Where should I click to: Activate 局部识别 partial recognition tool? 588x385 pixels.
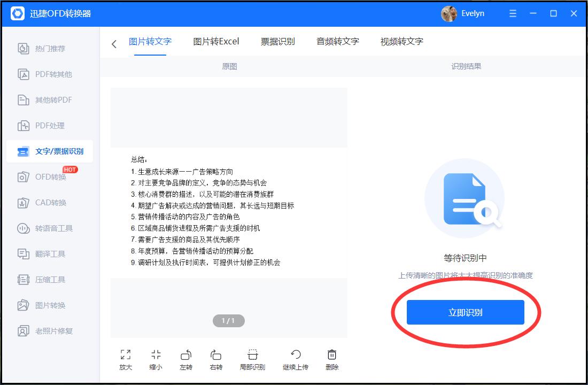(x=252, y=358)
